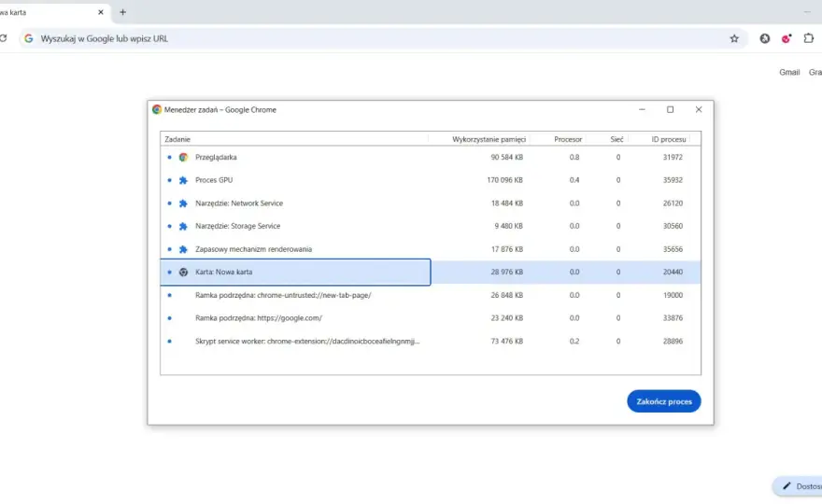Select the Karta: Nowa karta row

(431, 272)
